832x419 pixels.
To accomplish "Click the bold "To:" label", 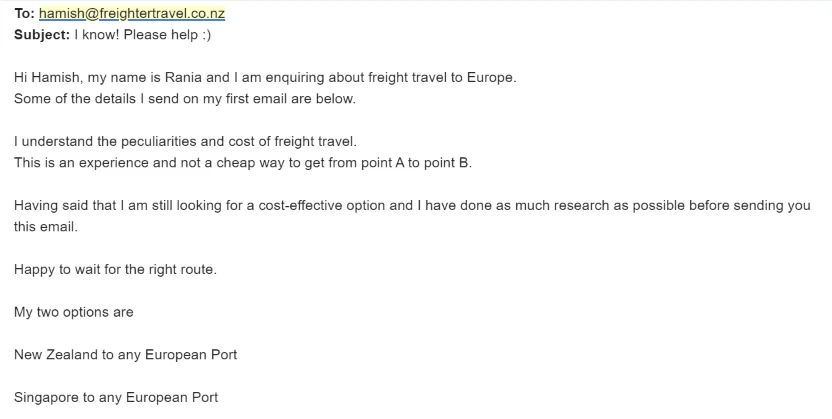I will click(24, 14).
